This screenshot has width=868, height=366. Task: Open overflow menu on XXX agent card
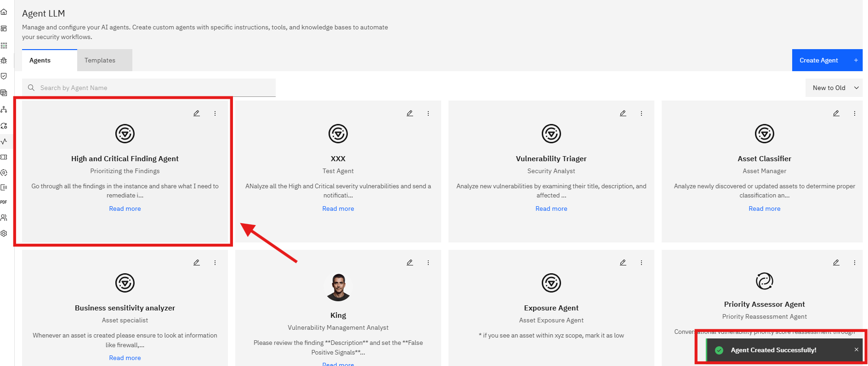(428, 113)
